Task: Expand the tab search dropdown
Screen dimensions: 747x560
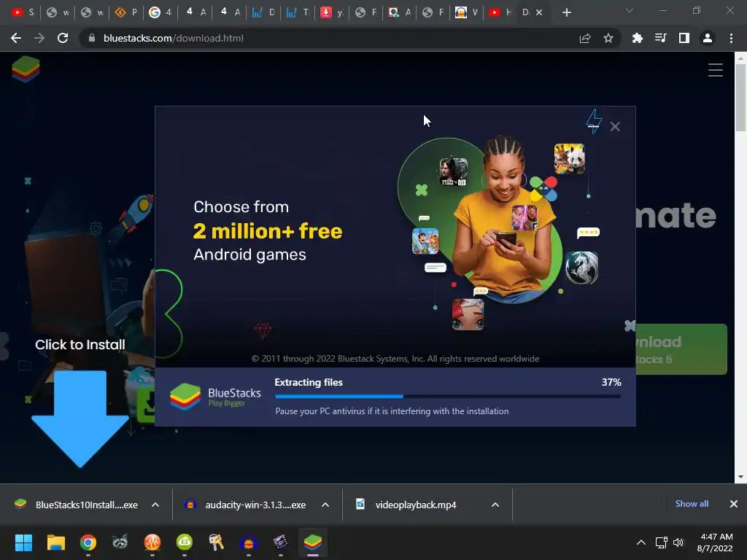Action: [x=630, y=10]
